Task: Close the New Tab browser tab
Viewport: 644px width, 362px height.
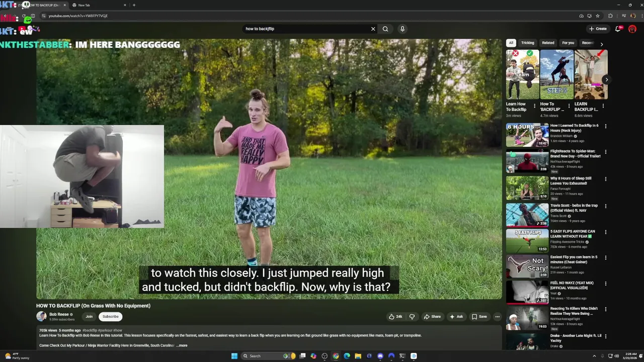Action: click(x=125, y=5)
